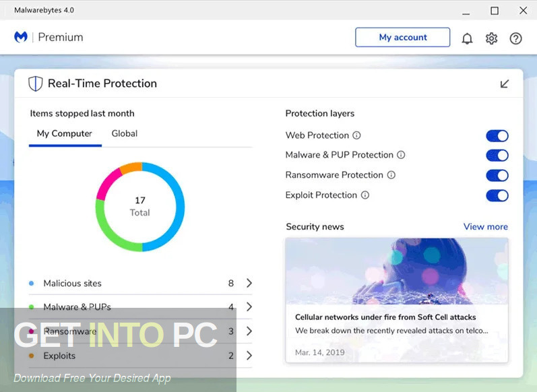
Task: Select the Malicious sites row label
Action: pyautogui.click(x=72, y=283)
